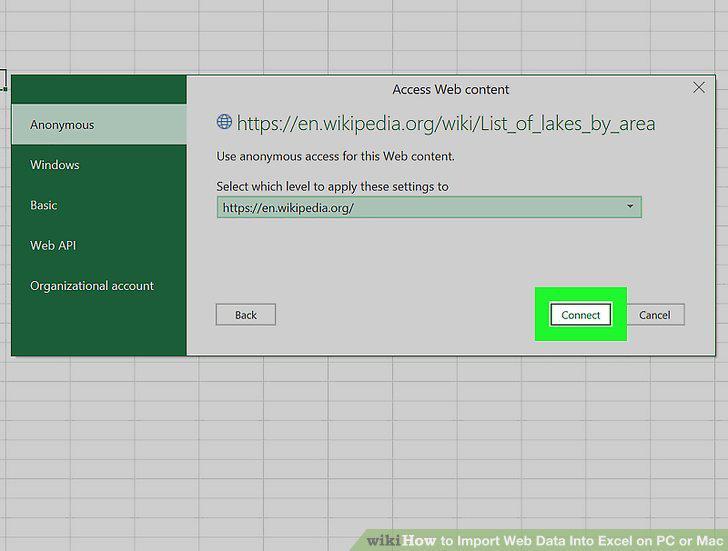Click the Back button
This screenshot has width=728, height=551.
[x=246, y=315]
